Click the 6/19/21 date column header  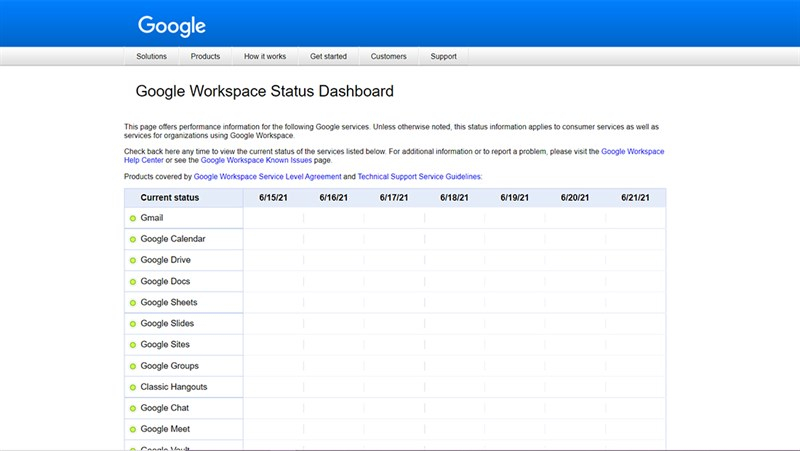click(x=514, y=197)
